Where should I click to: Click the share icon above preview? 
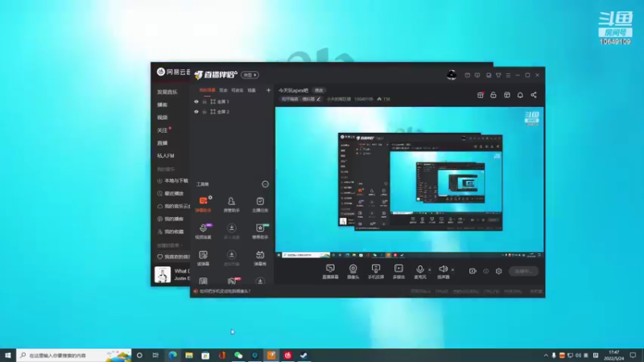534,95
